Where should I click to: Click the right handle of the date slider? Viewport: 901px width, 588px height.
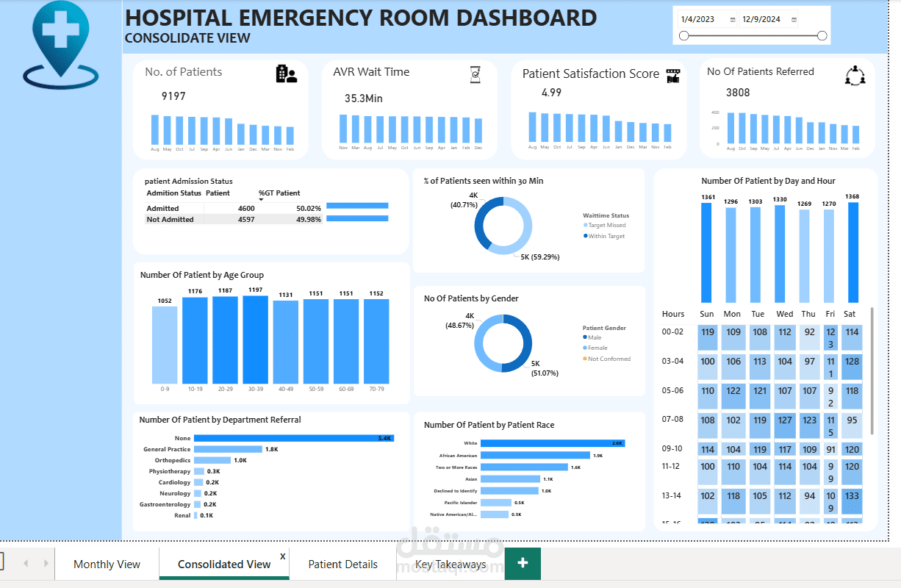click(x=822, y=35)
